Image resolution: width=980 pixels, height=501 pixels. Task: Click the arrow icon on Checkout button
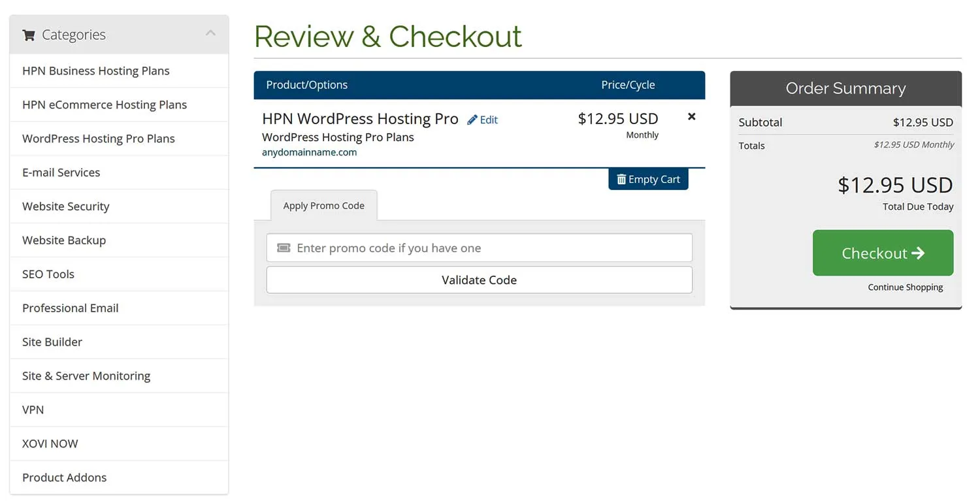918,253
